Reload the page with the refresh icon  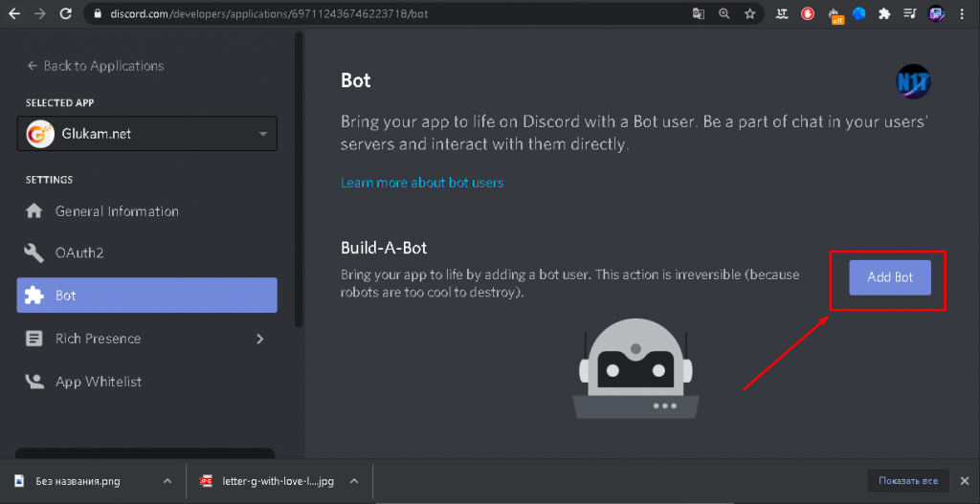pyautogui.click(x=67, y=13)
